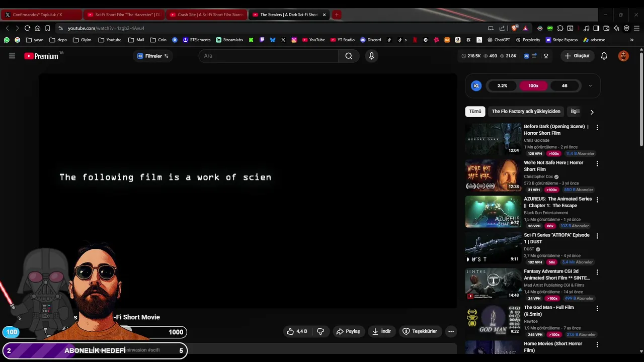
Task: Open the YouTube hamburger guide menu
Action: point(12,56)
